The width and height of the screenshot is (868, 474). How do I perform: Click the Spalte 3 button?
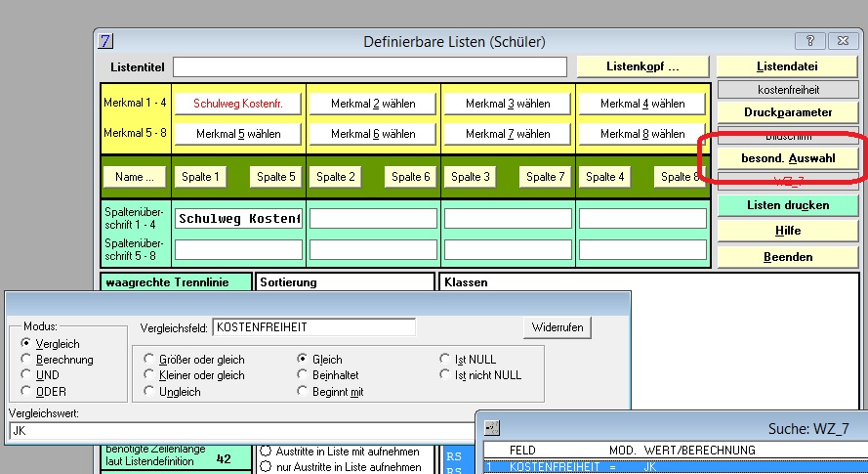click(470, 177)
